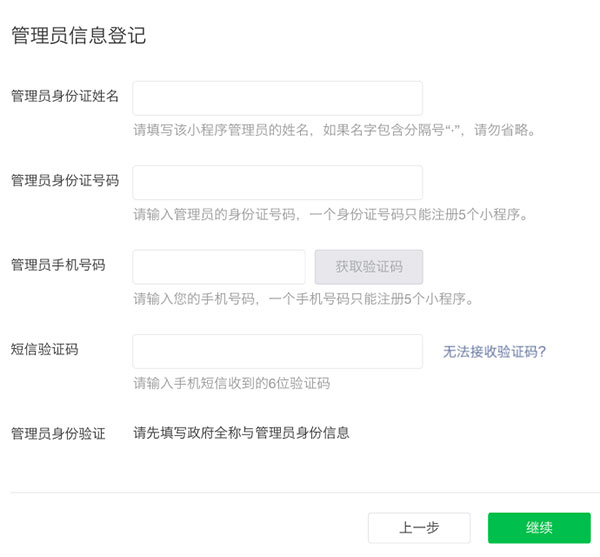Click the 管理员身份验证 label
This screenshot has height=557, width=600.
[x=58, y=434]
